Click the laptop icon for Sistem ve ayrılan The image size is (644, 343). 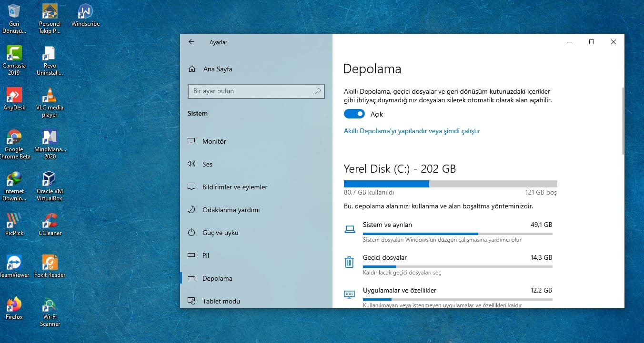[x=350, y=229]
